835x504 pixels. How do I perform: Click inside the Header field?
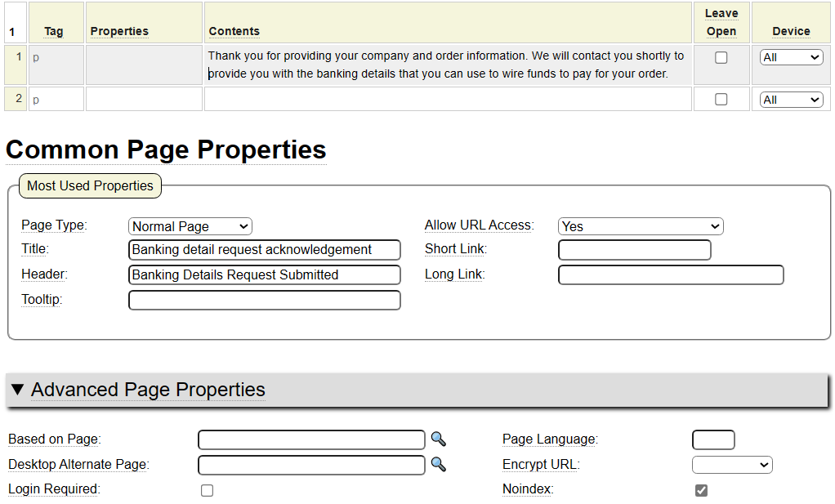coord(264,274)
